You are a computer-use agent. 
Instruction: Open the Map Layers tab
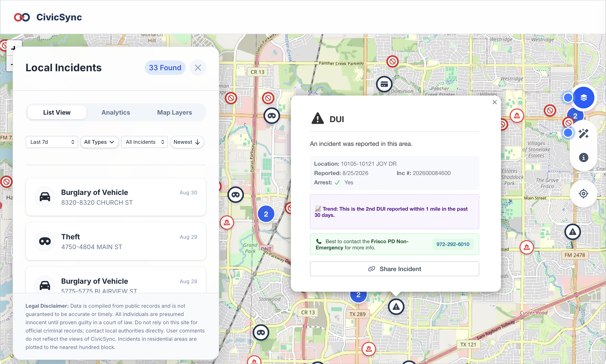click(x=174, y=112)
